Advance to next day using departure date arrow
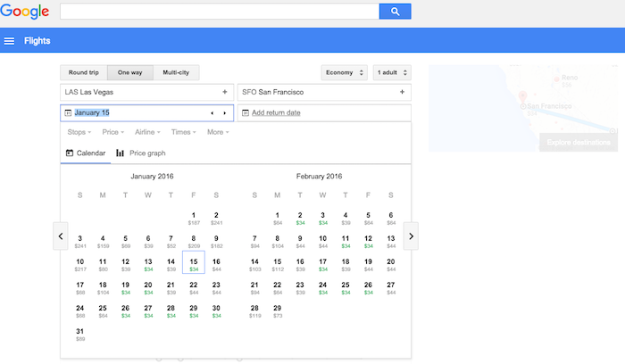 (x=224, y=113)
